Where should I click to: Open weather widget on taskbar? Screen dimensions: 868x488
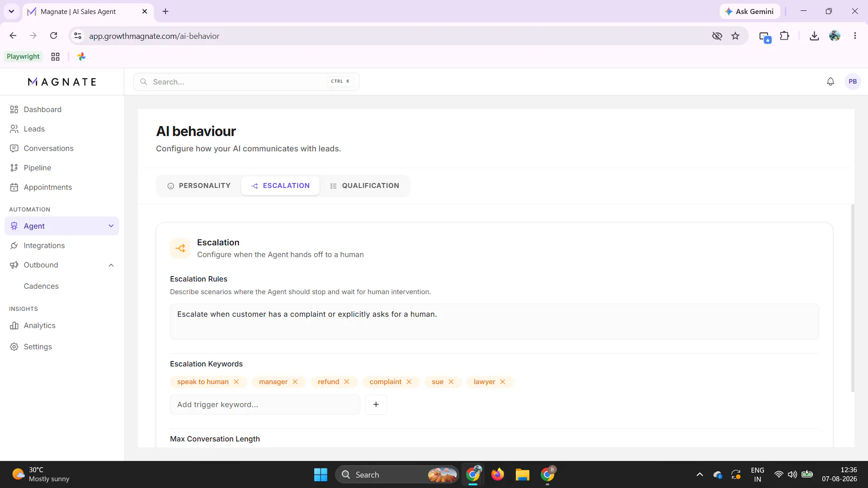pyautogui.click(x=41, y=474)
